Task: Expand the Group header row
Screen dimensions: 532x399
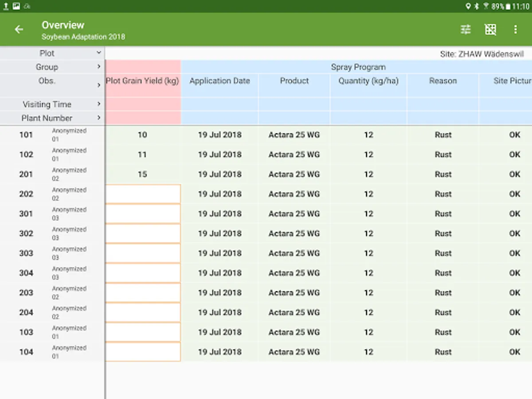Action: [x=98, y=67]
